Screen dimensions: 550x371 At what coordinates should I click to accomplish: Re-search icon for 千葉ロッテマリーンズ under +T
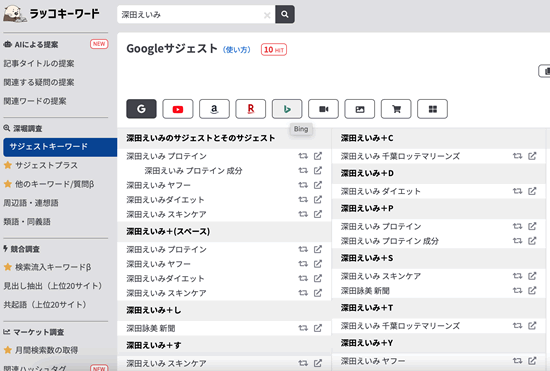coord(517,325)
